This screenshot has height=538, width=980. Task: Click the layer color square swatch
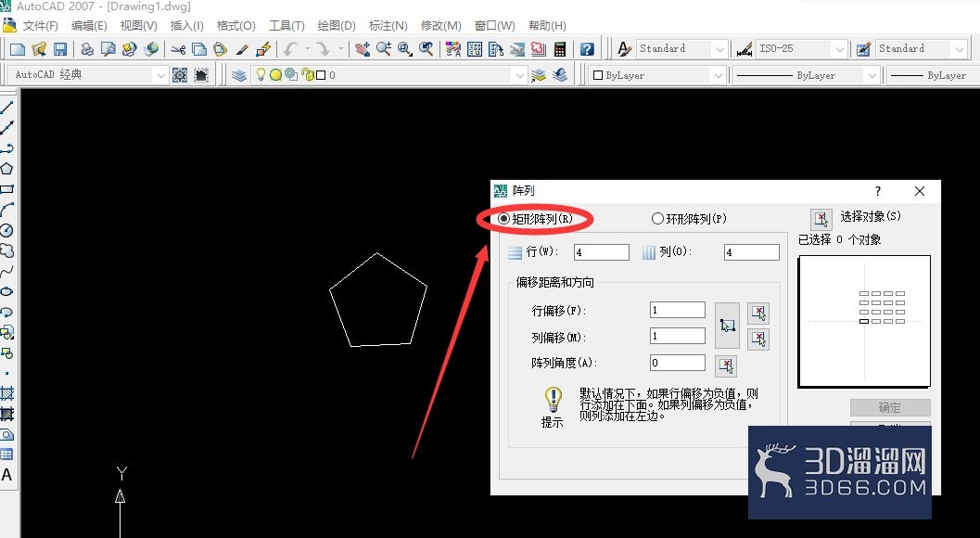(321, 75)
